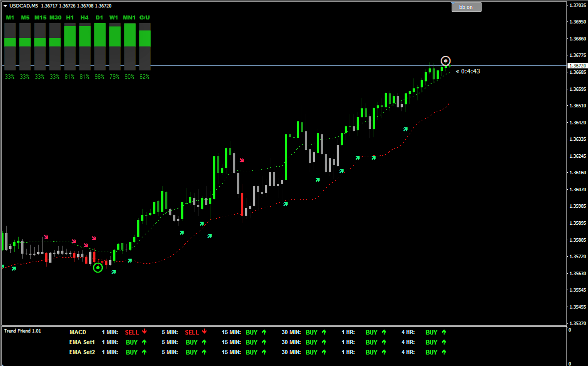
Task: Click the EMA Set2 row label
Action: (82, 352)
